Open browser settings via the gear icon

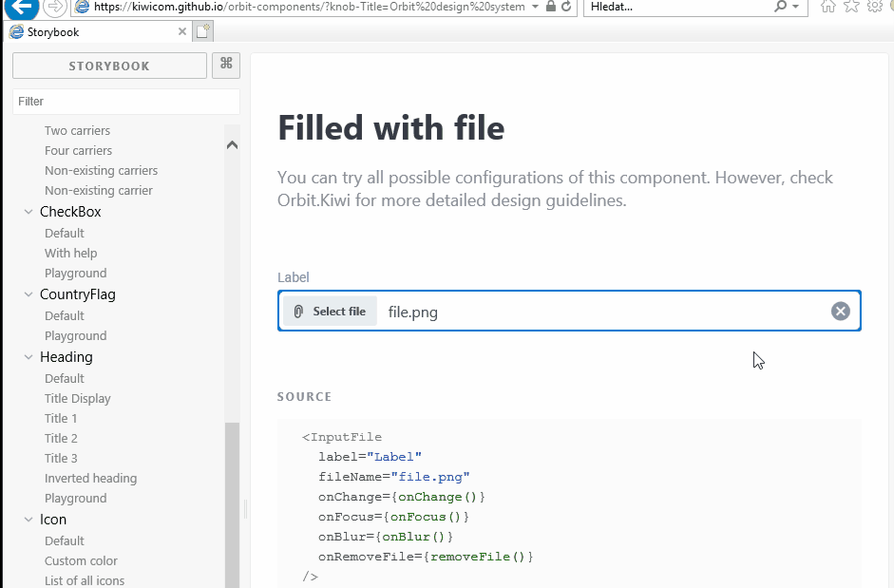[x=874, y=8]
